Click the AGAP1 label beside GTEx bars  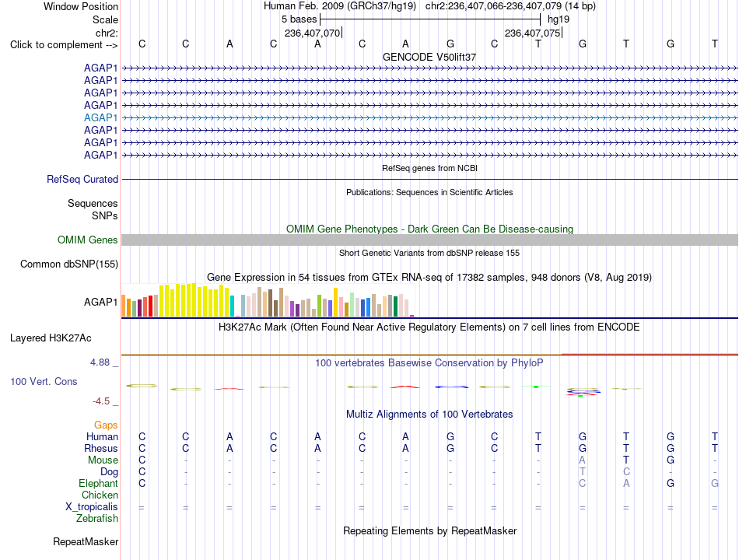[x=100, y=302]
